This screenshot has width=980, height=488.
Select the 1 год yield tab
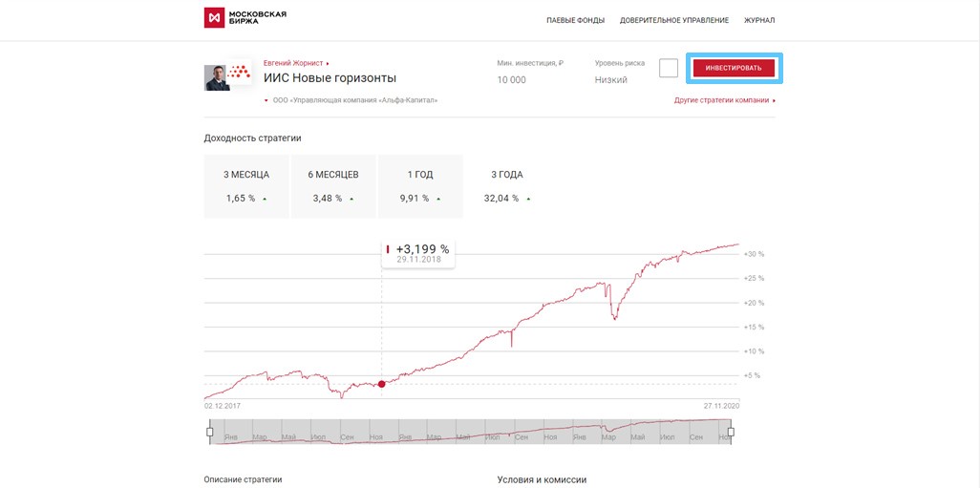(x=419, y=186)
